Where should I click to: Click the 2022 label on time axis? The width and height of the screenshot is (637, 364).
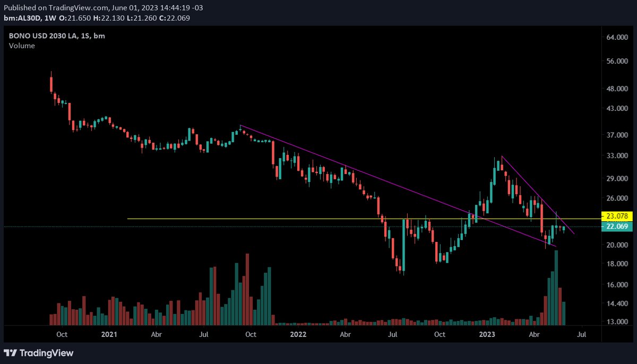pyautogui.click(x=298, y=335)
